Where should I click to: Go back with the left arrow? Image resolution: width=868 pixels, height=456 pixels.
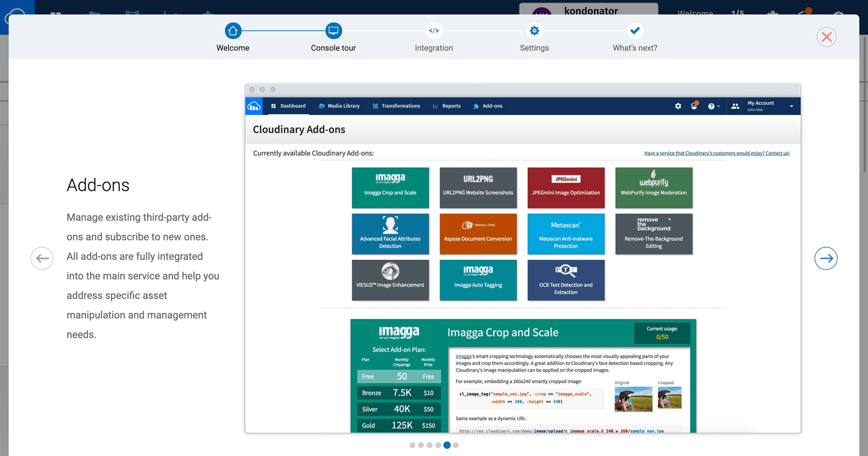(42, 258)
